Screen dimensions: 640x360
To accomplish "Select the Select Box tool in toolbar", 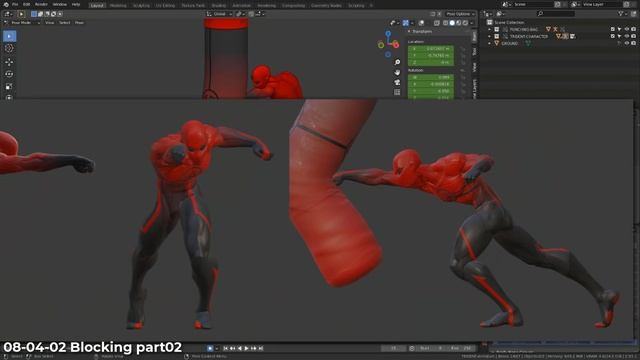I will tap(9, 36).
